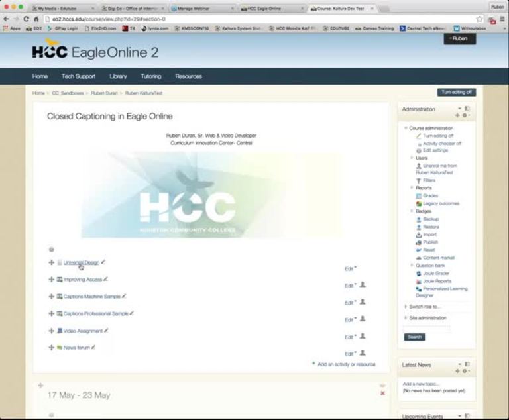Open Edit dropdown for Captions Professional Sample

350,320
